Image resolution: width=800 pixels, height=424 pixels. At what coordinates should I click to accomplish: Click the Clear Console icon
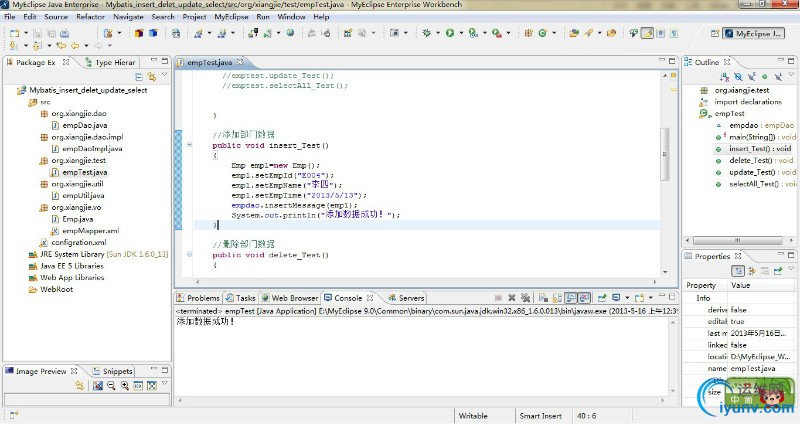tap(543, 297)
